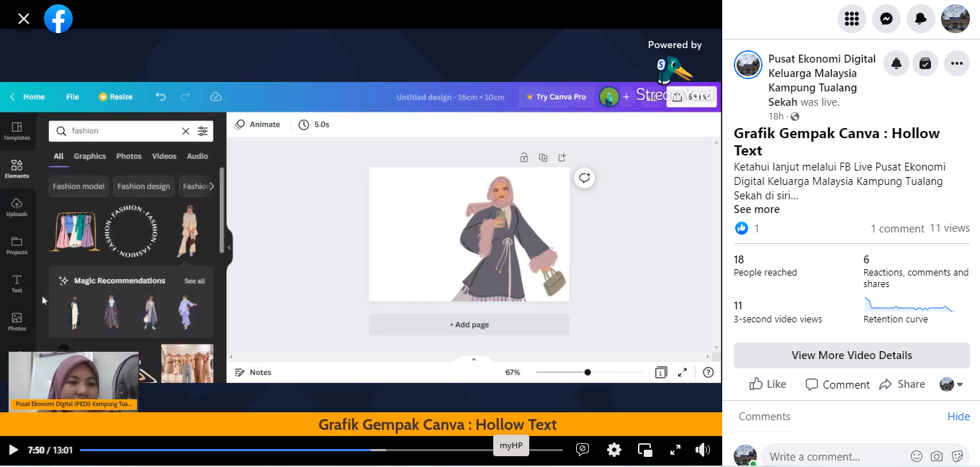This screenshot has width=980, height=467.
Task: Open the Pusat Ekonomi Digital page name
Action: (822, 81)
